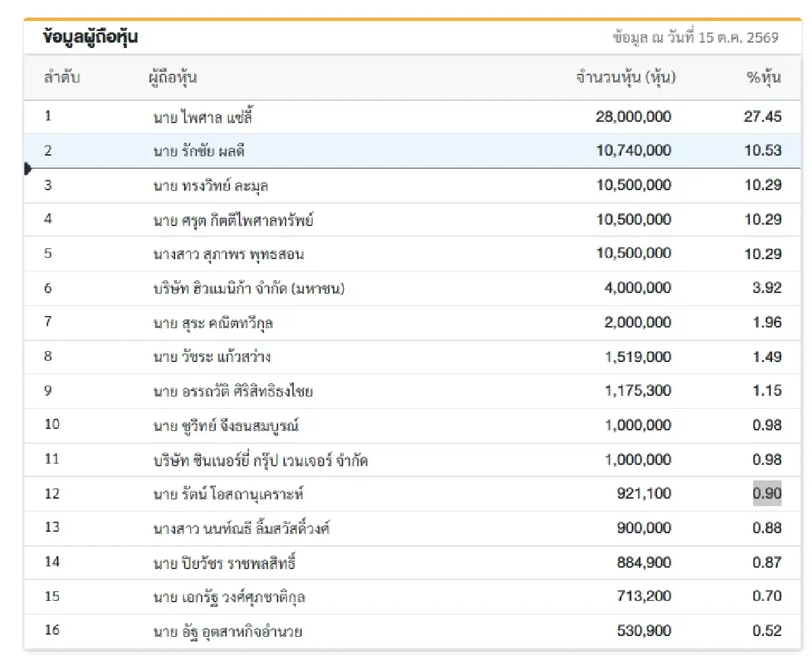The width and height of the screenshot is (812, 657).
Task: Select shareholder นาย ไพศาล แซ่ลี้
Action: 203,117
